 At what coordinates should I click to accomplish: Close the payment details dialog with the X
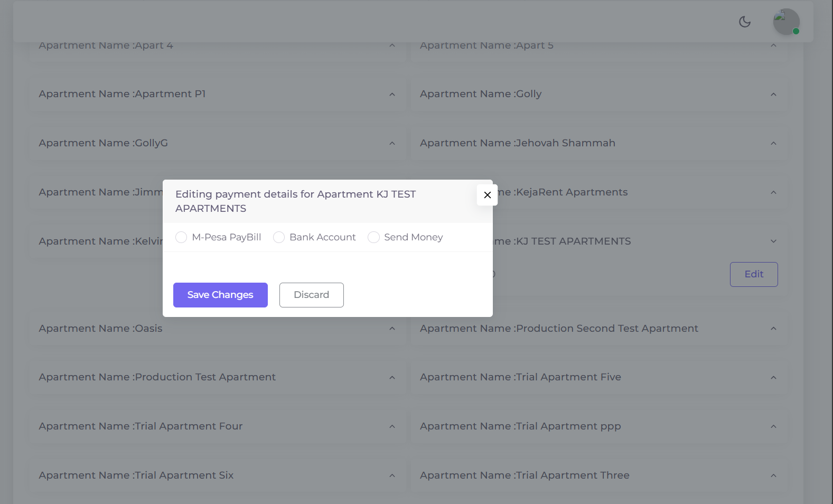click(488, 195)
